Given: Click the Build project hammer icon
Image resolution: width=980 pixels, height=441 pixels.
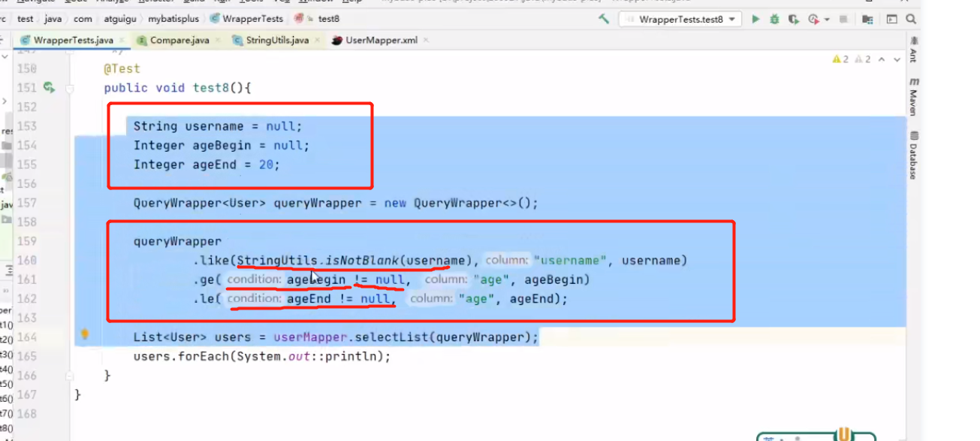Looking at the screenshot, I should point(604,20).
